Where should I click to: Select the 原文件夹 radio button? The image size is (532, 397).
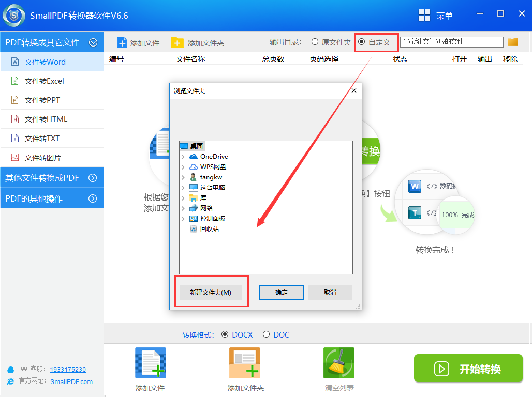point(315,42)
